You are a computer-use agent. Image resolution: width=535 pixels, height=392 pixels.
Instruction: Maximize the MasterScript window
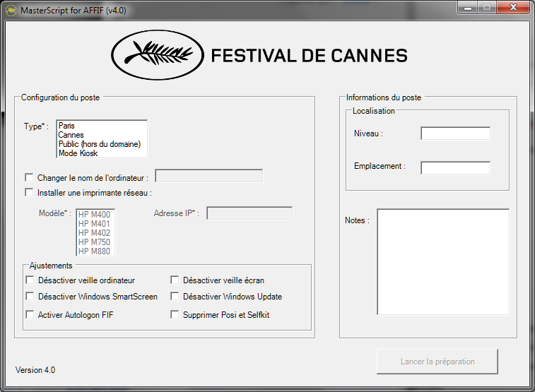pyautogui.click(x=487, y=8)
